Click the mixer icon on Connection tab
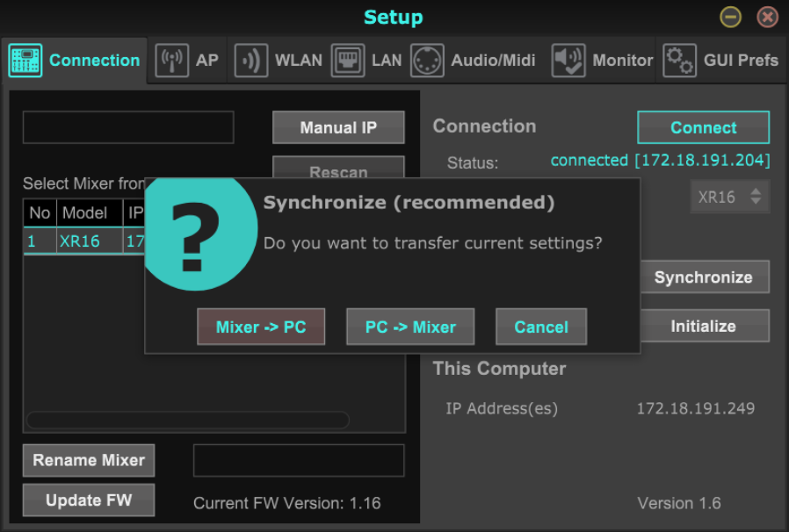 click(x=25, y=61)
